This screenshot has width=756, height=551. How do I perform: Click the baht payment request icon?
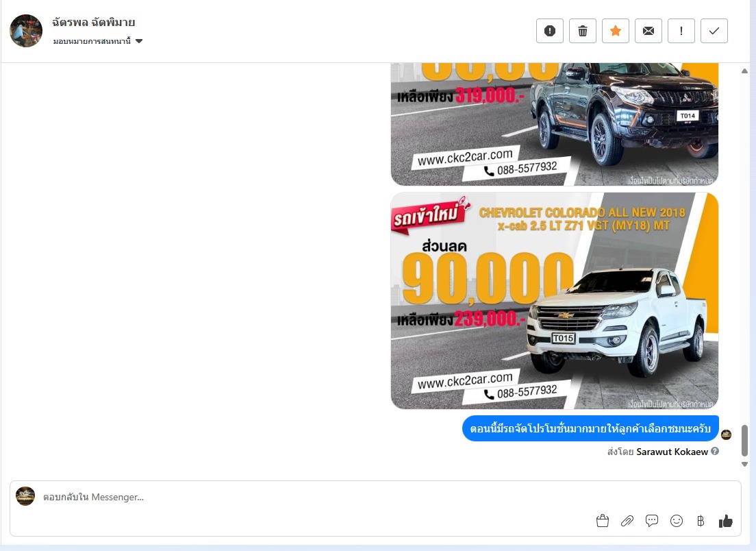(x=701, y=521)
